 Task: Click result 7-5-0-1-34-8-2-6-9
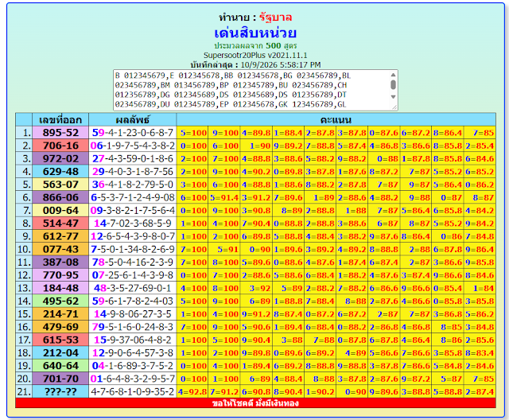point(133,249)
